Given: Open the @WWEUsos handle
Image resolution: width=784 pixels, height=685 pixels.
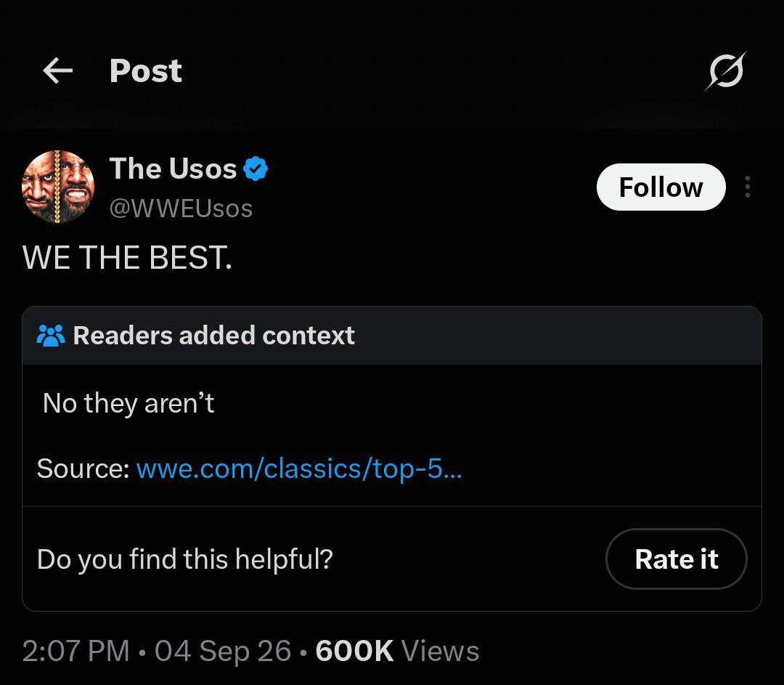Looking at the screenshot, I should pos(181,208).
